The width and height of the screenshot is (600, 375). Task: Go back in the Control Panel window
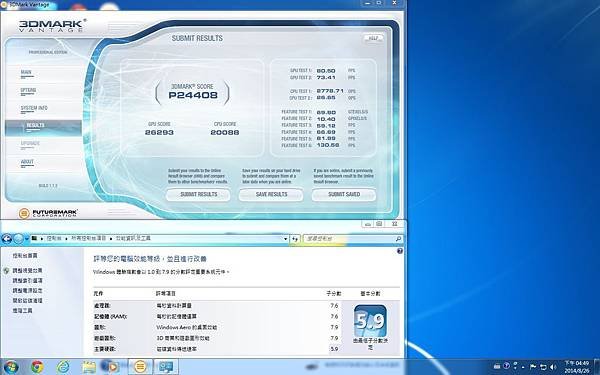click(x=7, y=239)
